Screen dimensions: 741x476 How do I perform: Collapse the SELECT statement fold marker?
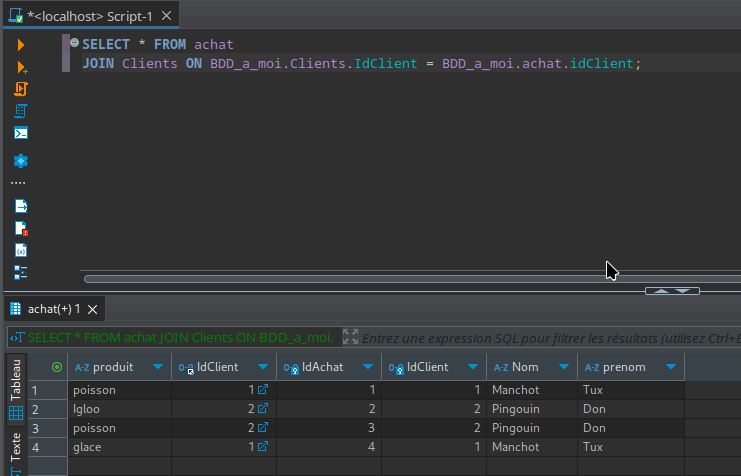(74, 43)
